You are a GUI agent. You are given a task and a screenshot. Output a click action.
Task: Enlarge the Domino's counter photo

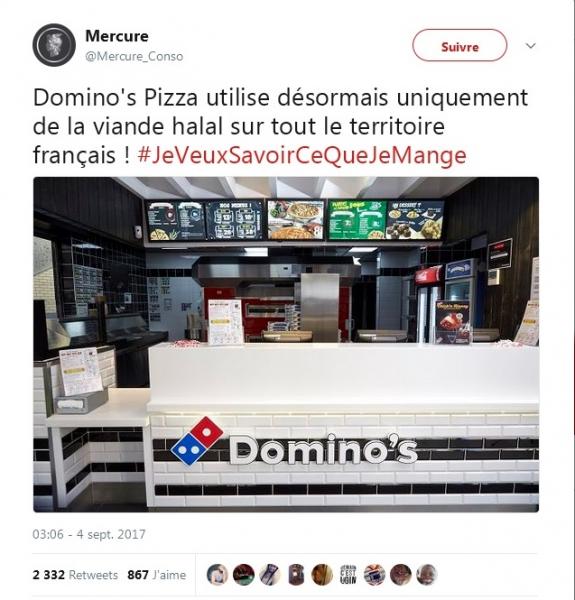click(286, 344)
